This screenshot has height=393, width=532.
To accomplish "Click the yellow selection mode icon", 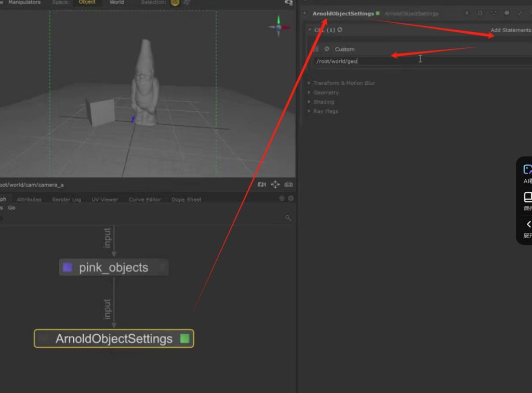I will pos(175,2).
